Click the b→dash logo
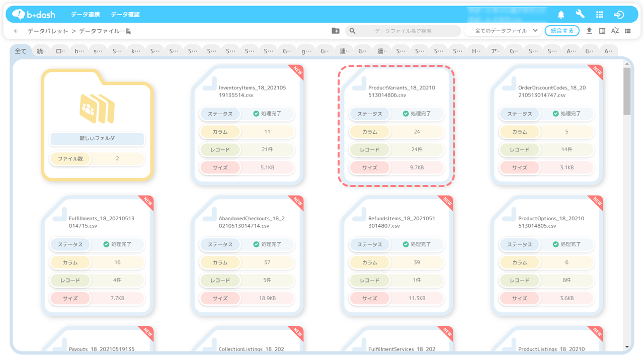The image size is (644, 362). 33,15
